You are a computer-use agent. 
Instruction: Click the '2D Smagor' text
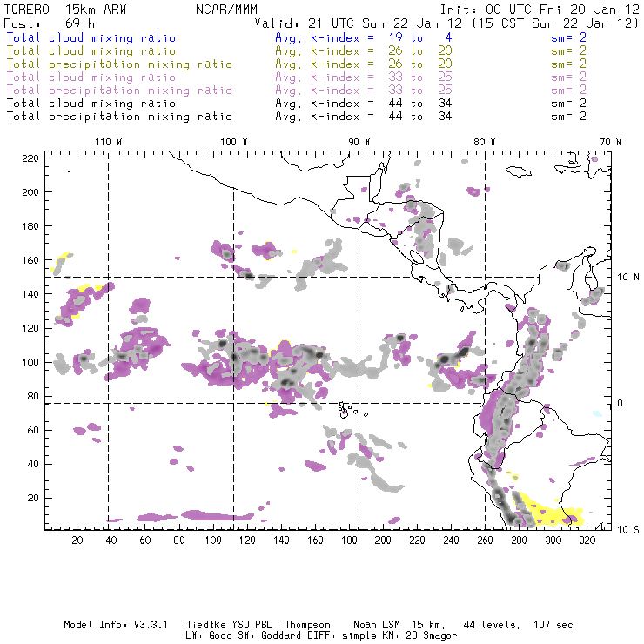click(x=432, y=636)
